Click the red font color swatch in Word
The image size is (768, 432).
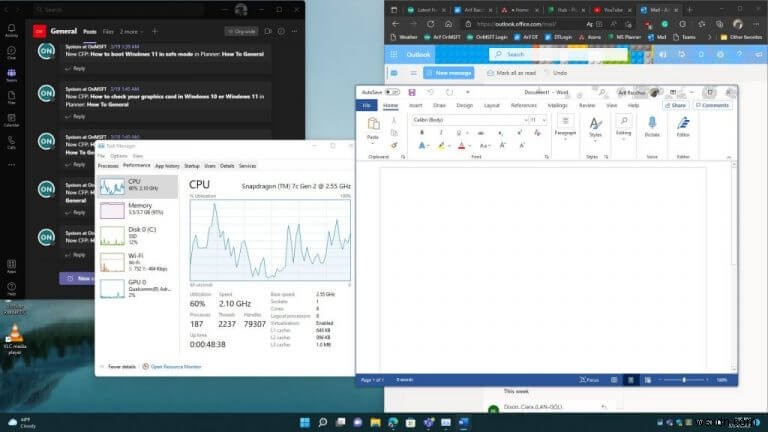(461, 145)
